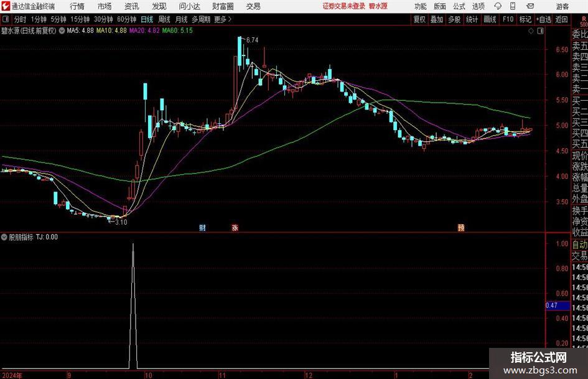Select the 周线 weekly period

click(164, 19)
